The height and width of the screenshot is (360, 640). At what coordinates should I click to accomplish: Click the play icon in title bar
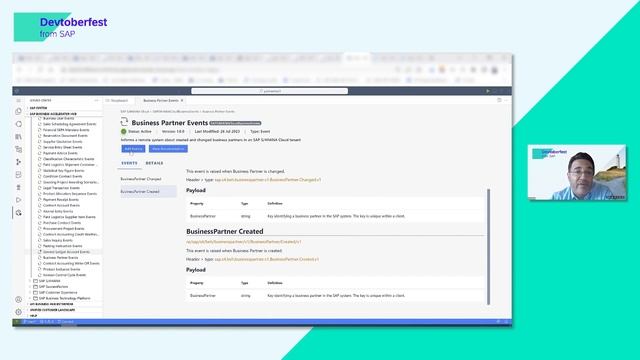pos(488,91)
